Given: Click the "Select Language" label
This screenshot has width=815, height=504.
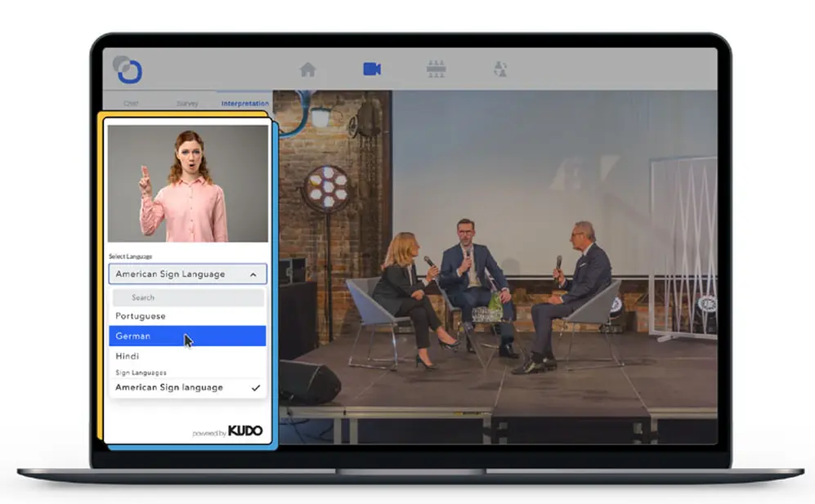Looking at the screenshot, I should coord(131,256).
